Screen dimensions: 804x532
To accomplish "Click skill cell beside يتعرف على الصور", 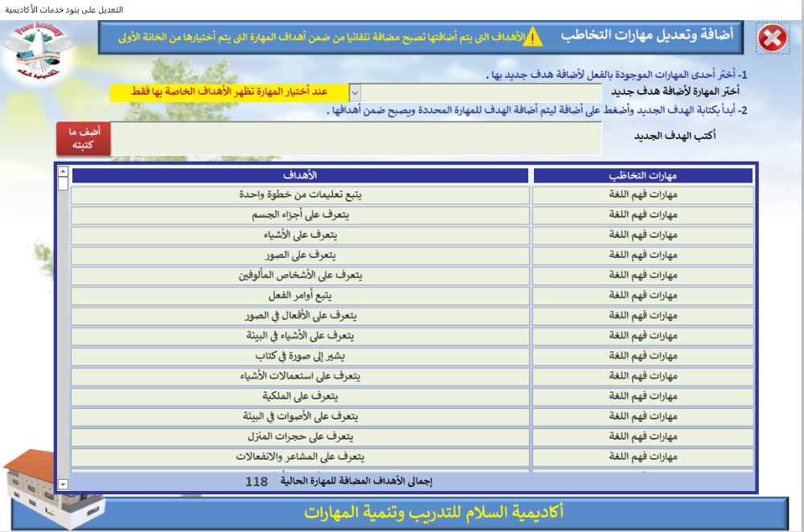I will point(643,256).
